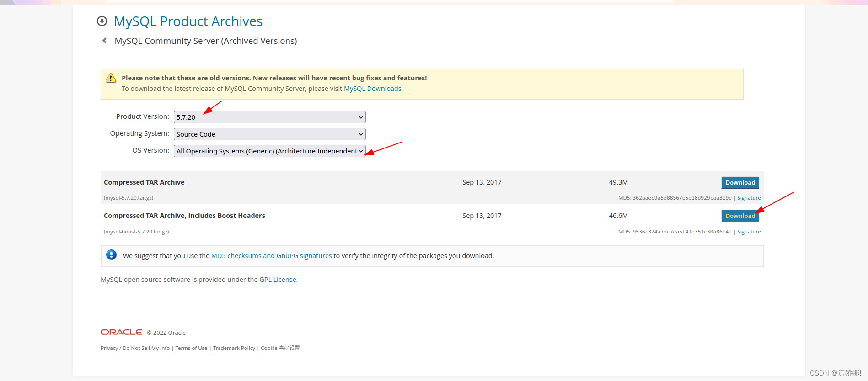
Task: Click the filename (mysql-boost-5.7.20.tar.gz)
Action: coord(136,232)
